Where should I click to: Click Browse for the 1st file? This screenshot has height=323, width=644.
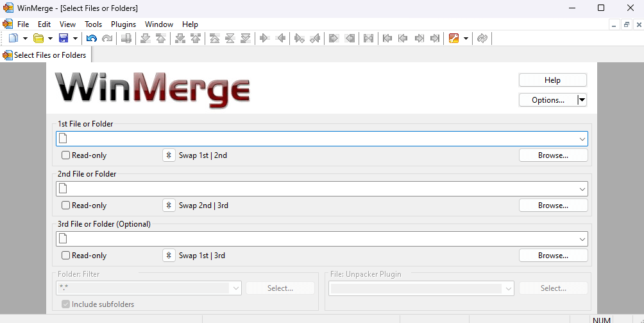point(553,155)
